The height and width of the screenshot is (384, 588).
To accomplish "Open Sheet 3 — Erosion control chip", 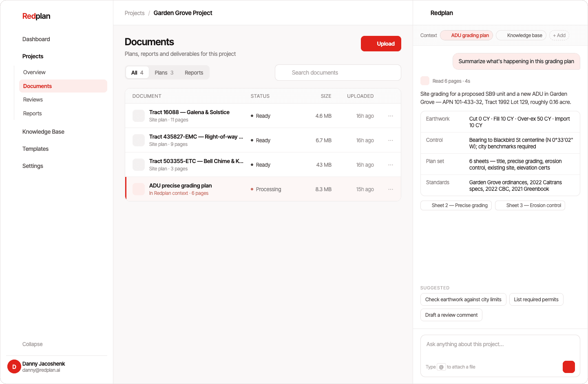I will click(530, 205).
